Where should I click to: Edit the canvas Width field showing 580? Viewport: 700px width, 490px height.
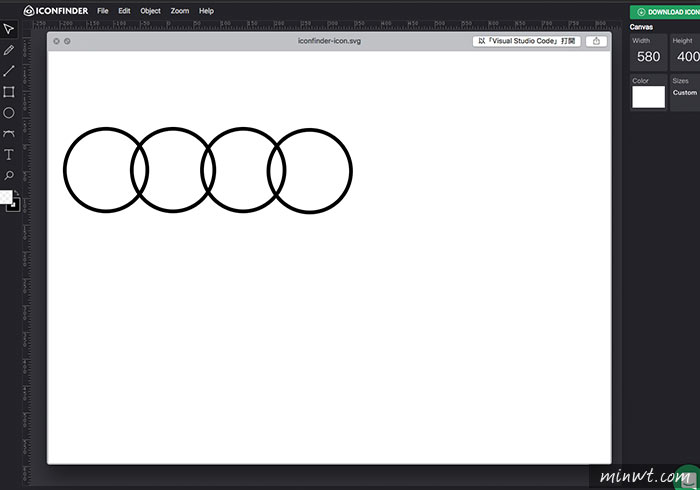[648, 57]
